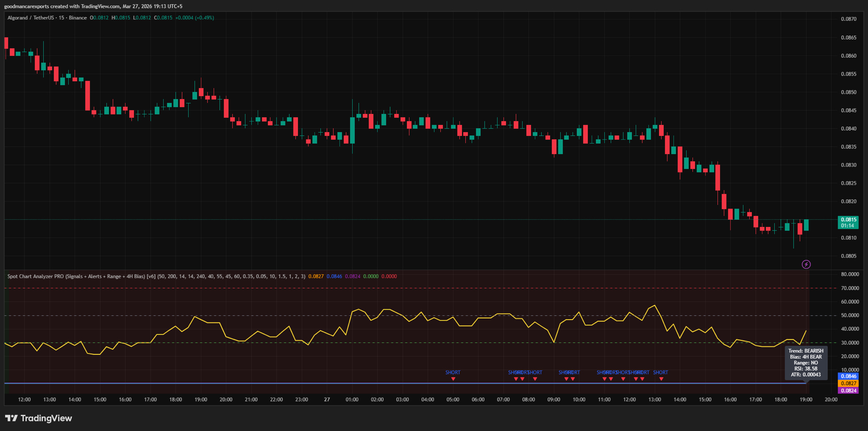Viewport: 868px width, 431px height.
Task: Click the orange 0.0827 indicator value tag
Action: point(848,383)
